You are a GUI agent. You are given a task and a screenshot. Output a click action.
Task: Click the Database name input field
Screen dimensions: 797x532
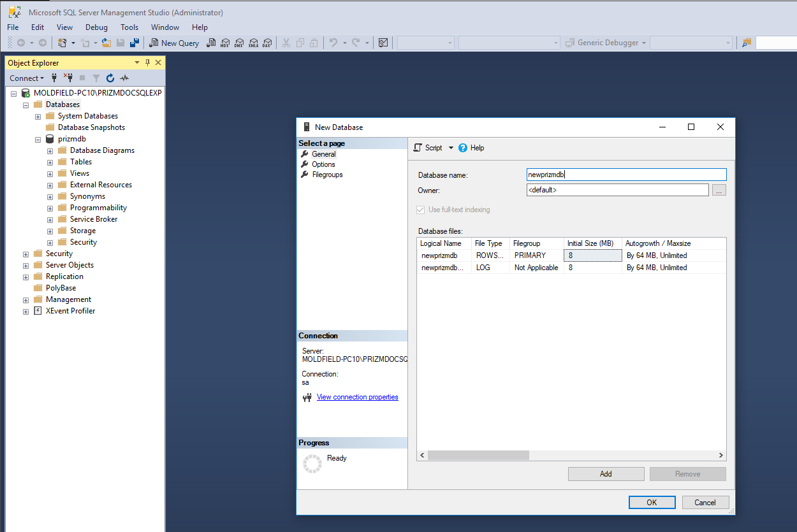coord(626,175)
